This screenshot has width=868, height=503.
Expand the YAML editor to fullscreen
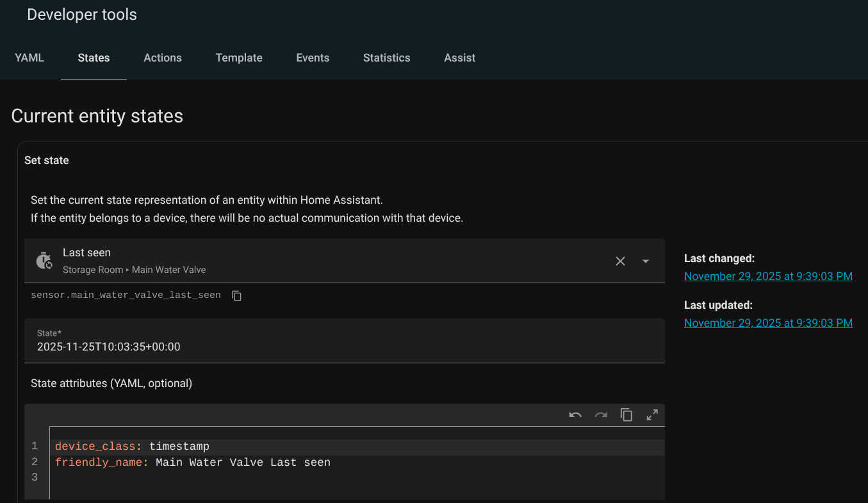652,415
